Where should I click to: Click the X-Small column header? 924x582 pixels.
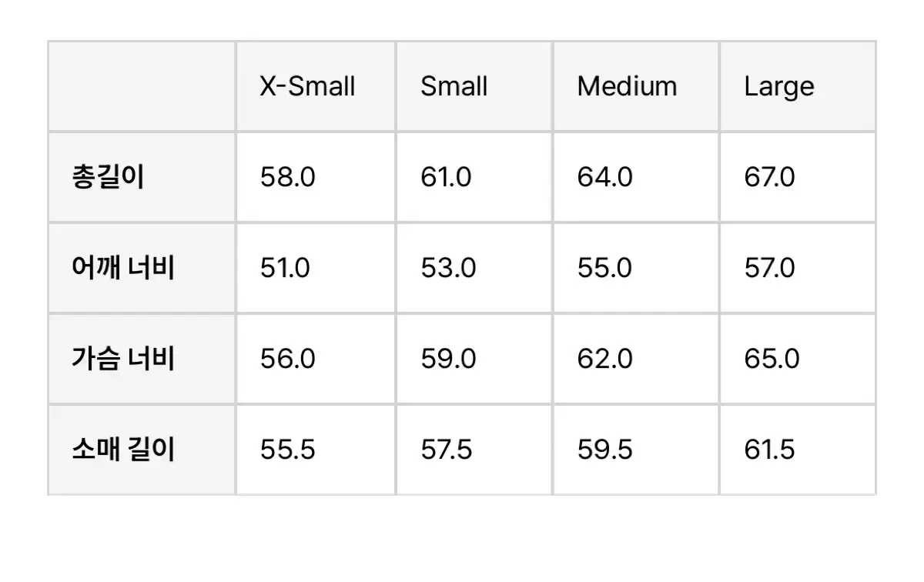(307, 86)
